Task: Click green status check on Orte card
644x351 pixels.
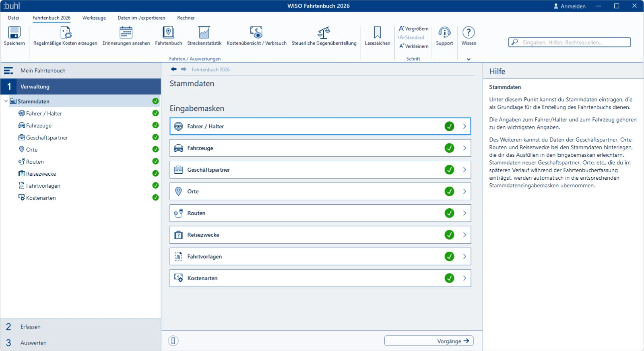Action: click(x=450, y=191)
